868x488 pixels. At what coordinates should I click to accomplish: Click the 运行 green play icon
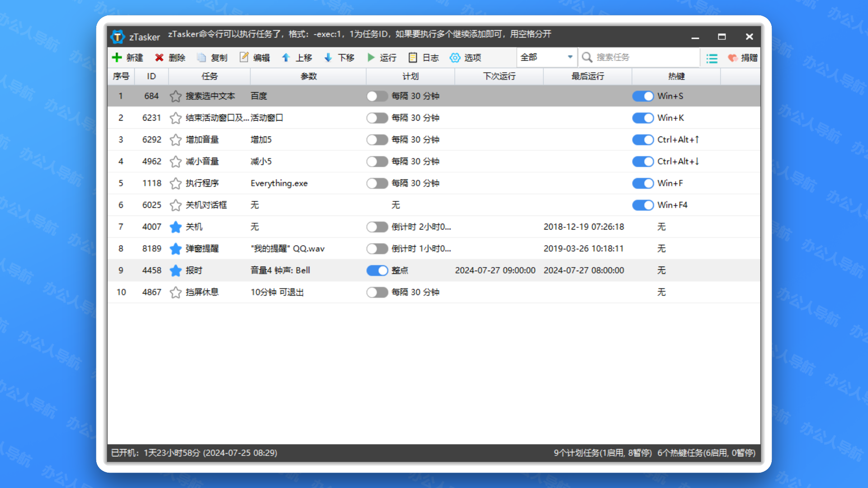click(371, 57)
